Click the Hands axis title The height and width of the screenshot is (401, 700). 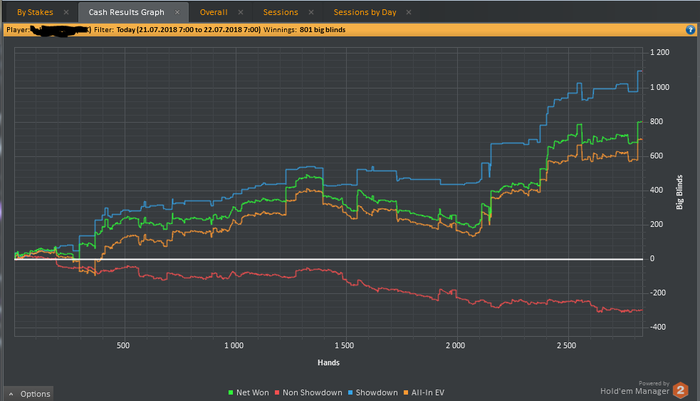tap(329, 363)
